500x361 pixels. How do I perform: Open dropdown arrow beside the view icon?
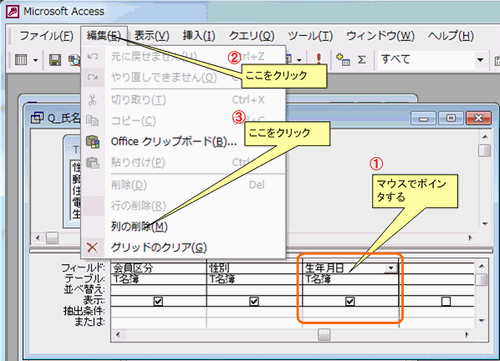(35, 61)
